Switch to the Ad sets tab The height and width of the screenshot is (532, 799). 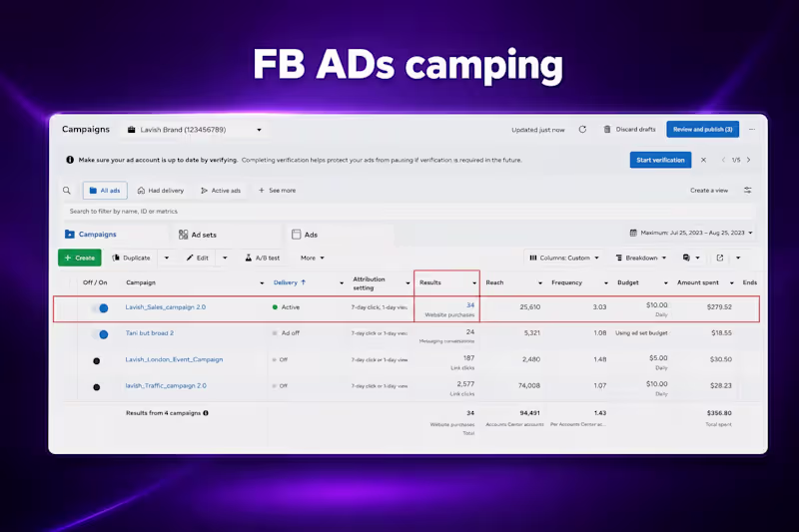(x=198, y=235)
